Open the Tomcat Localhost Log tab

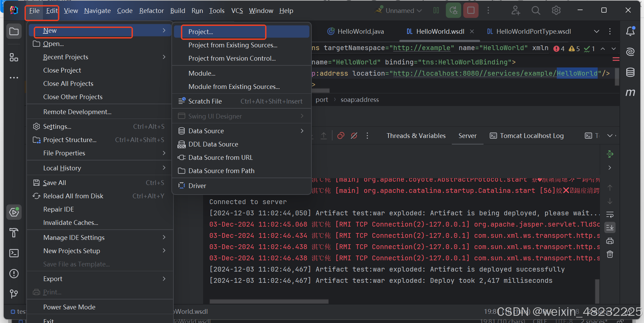tap(527, 136)
